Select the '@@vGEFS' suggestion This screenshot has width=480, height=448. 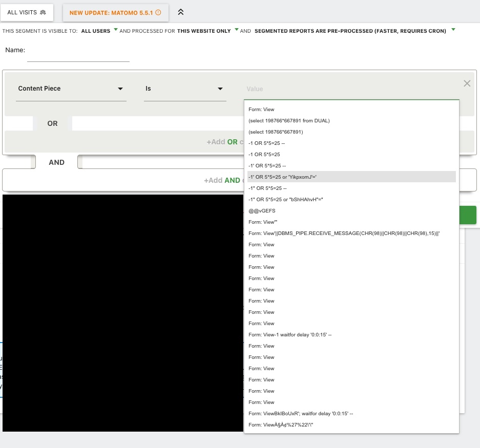[262, 210]
